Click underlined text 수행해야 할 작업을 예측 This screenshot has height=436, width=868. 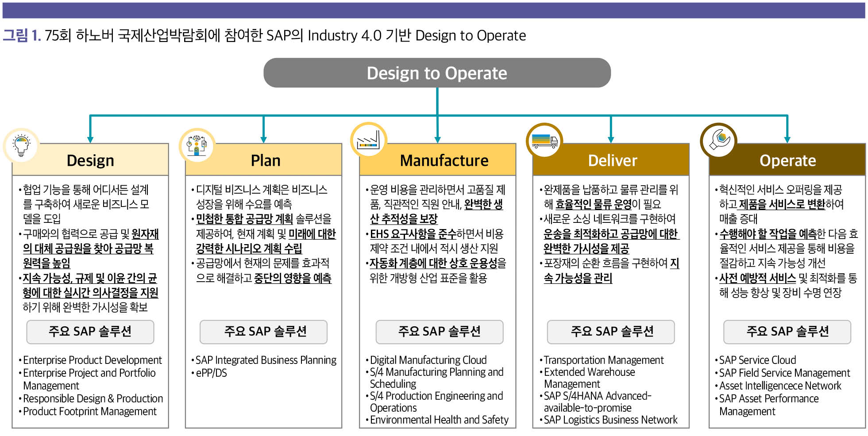pos(768,233)
